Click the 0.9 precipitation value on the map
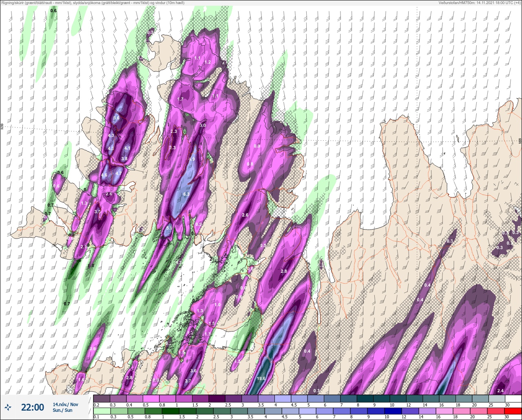522x420 pixels. coord(257,146)
